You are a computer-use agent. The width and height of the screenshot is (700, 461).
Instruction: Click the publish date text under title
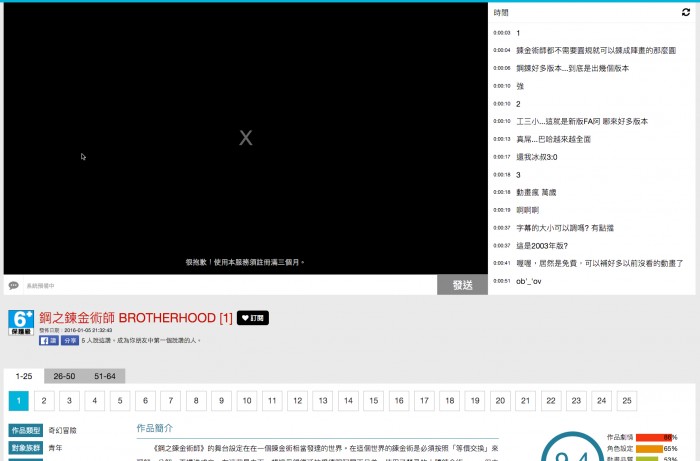pos(75,330)
